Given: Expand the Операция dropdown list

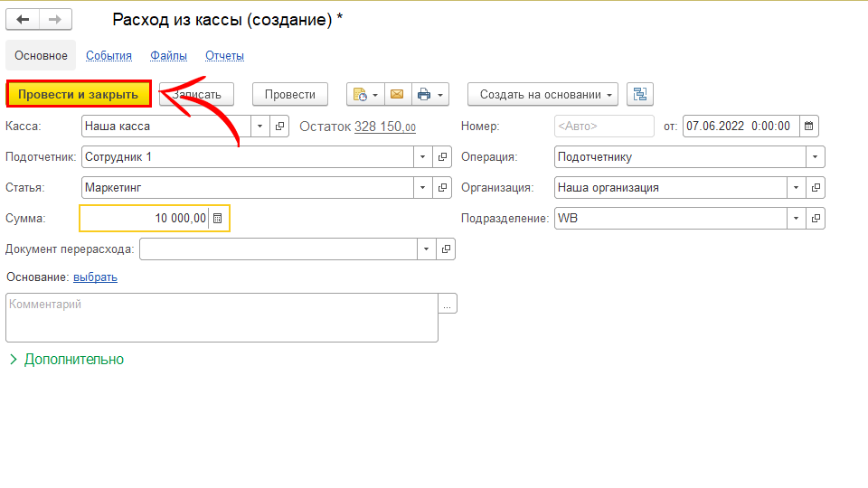Looking at the screenshot, I should pos(815,157).
